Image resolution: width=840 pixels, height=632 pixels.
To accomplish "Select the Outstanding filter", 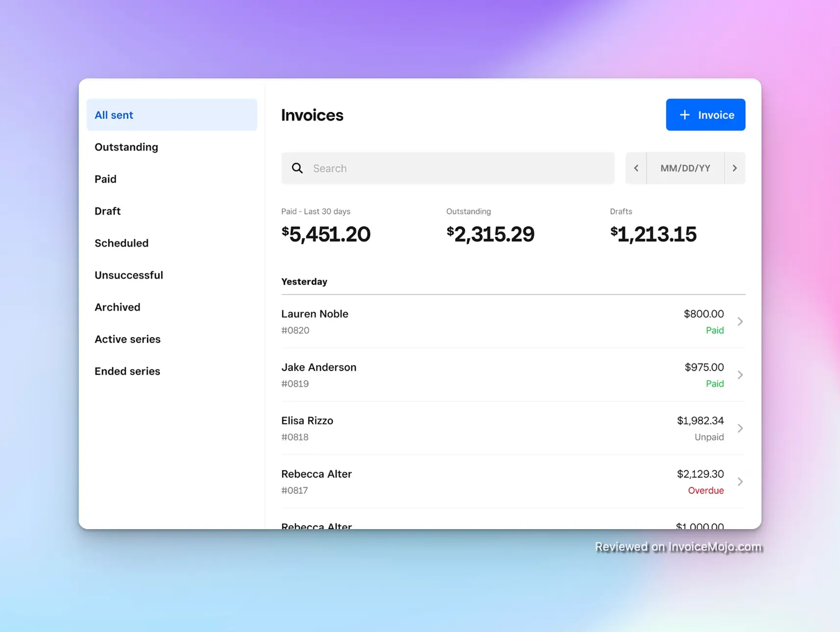I will (x=126, y=147).
